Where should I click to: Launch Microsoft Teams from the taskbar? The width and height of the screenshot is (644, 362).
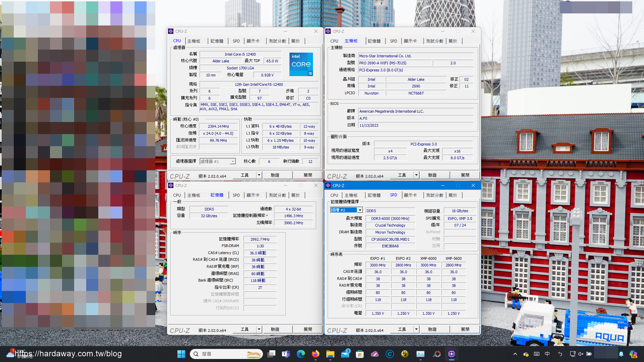[x=286, y=354]
